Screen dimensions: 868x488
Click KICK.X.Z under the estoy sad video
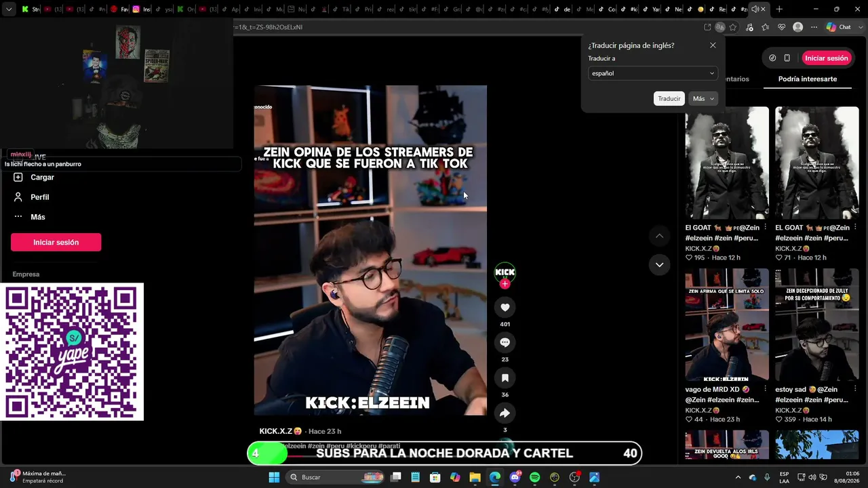click(792, 411)
